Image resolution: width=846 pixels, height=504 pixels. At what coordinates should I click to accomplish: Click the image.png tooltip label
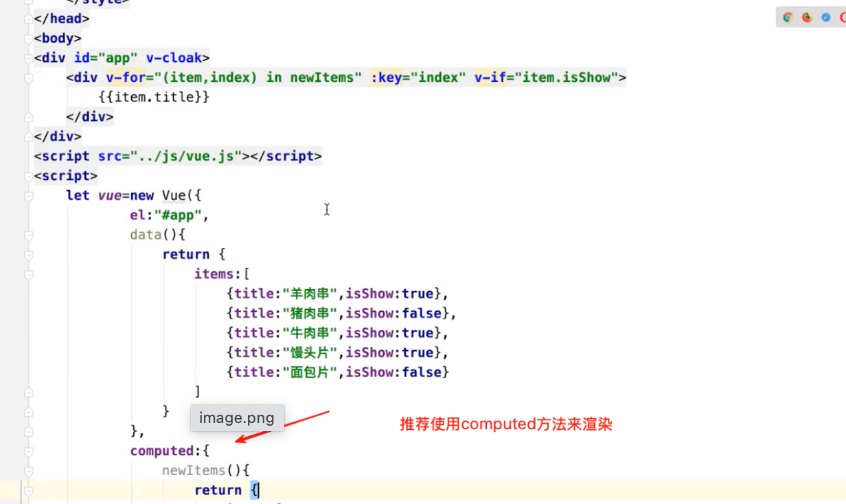coord(237,418)
